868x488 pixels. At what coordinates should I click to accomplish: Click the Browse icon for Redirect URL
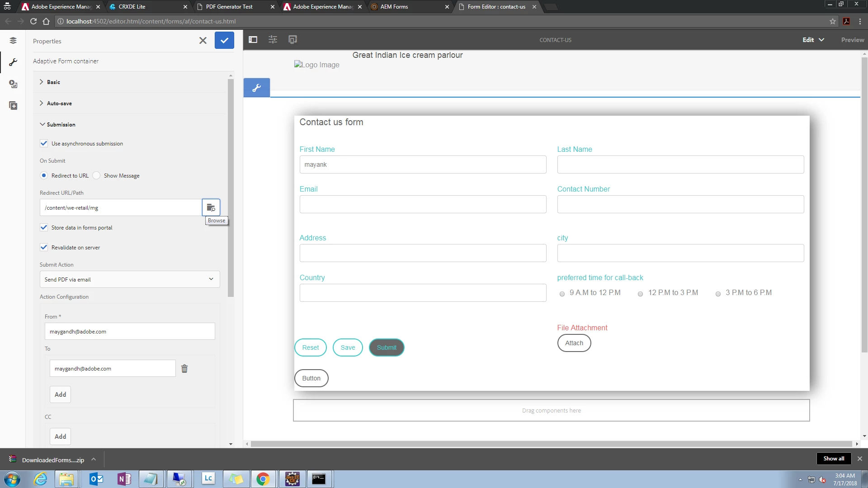pyautogui.click(x=211, y=207)
